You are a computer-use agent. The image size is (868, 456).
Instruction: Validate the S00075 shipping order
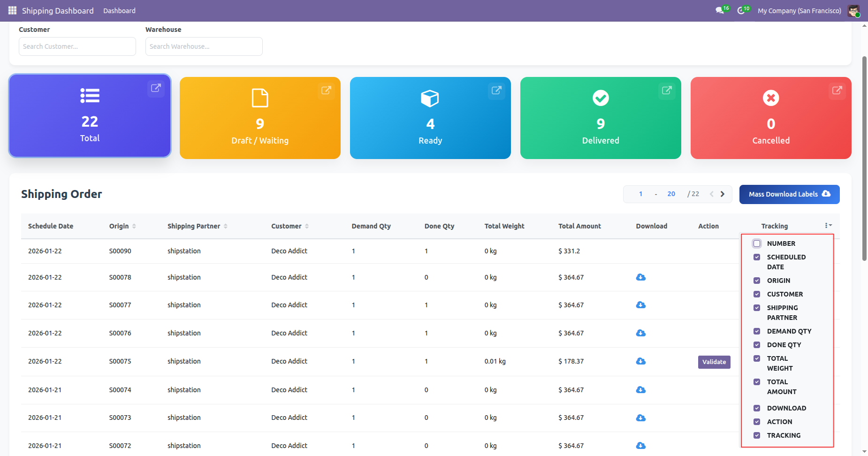(714, 362)
